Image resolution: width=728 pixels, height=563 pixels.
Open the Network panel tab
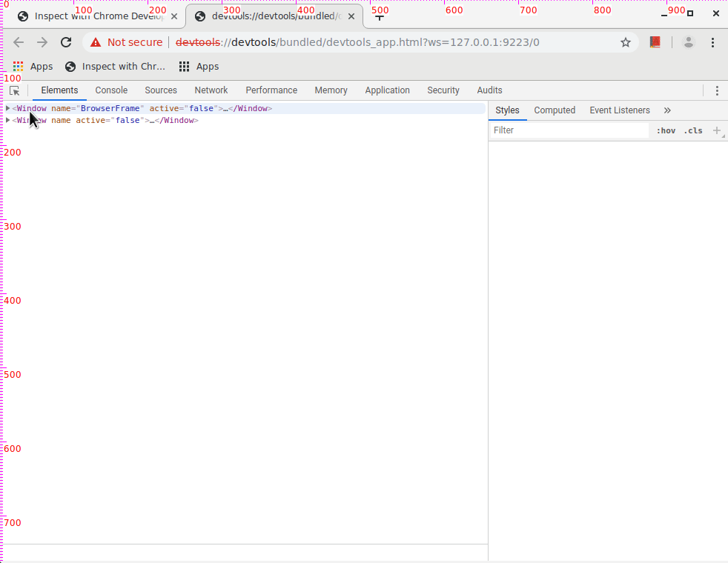point(211,90)
